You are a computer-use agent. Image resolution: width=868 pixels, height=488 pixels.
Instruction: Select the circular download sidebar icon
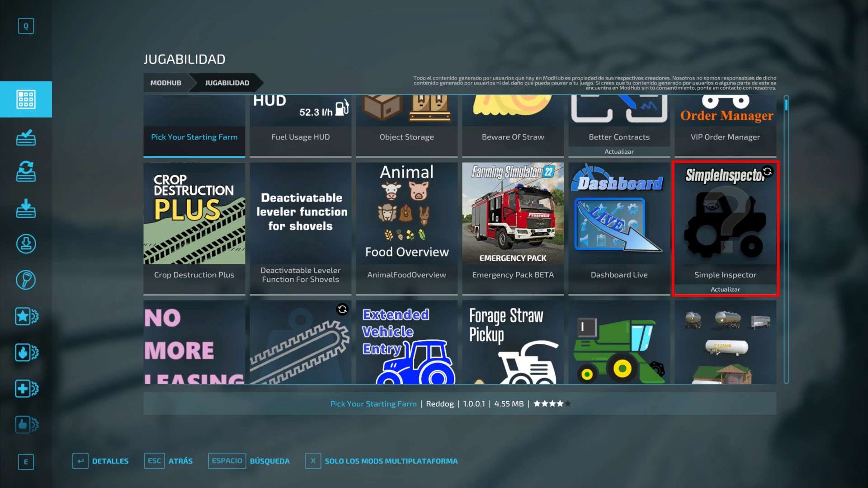pyautogui.click(x=26, y=244)
